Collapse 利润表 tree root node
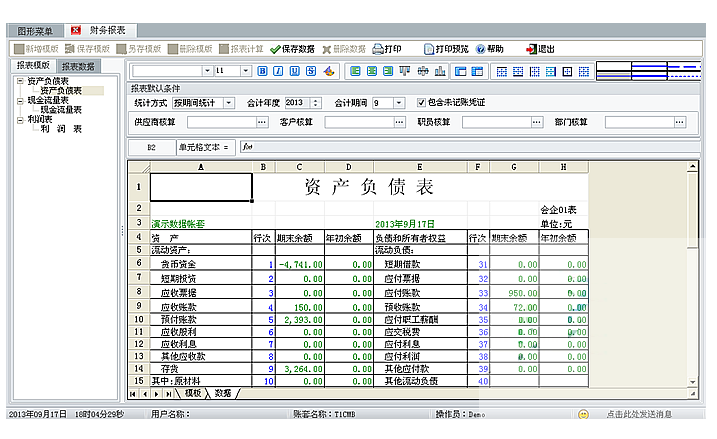 [x=20, y=120]
